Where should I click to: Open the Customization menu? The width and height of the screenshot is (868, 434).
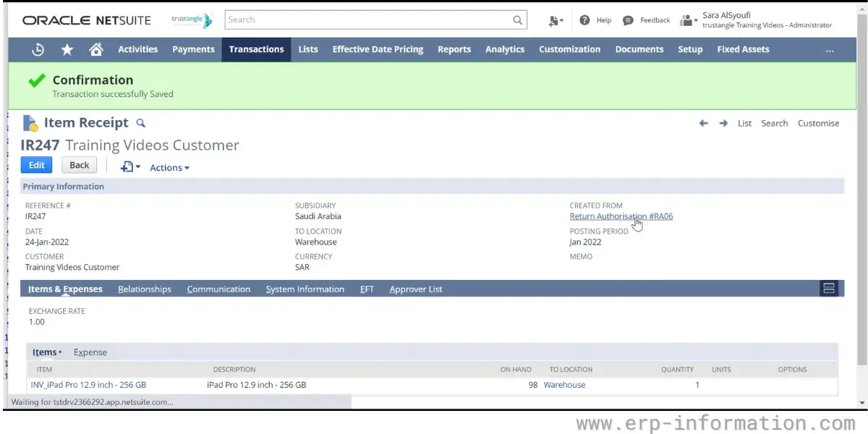[569, 49]
